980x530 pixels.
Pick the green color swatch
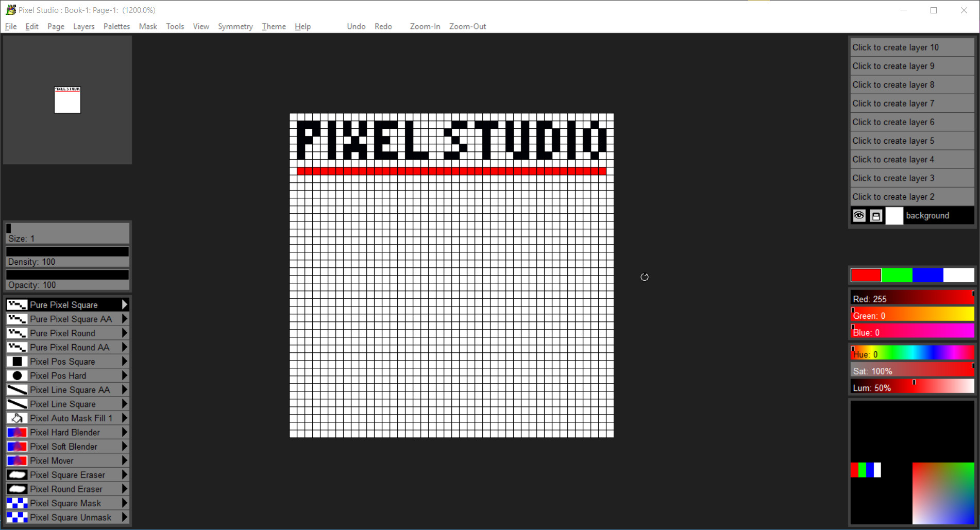(x=897, y=275)
